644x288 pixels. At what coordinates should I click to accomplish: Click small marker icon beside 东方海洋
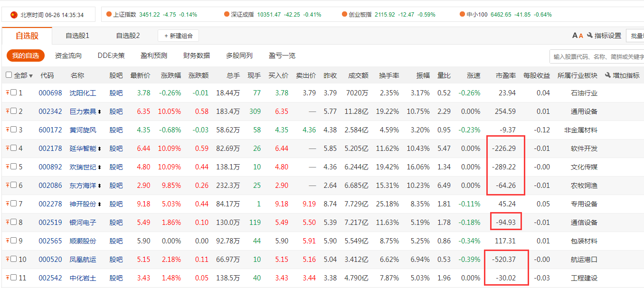click(x=99, y=186)
